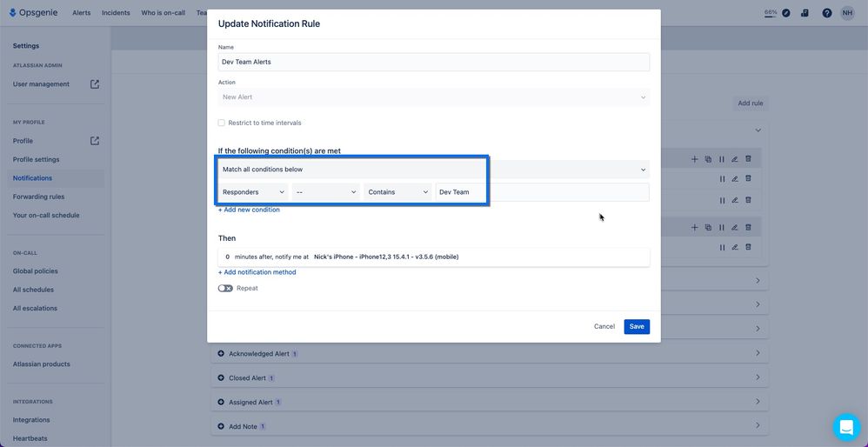Open All schedules in sidebar
Viewport: 868px width, 447px height.
33,290
